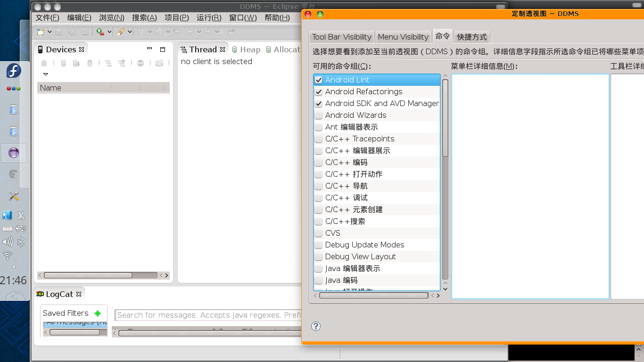
Task: Click the Eclipse icon in the side panel
Action: (14, 153)
